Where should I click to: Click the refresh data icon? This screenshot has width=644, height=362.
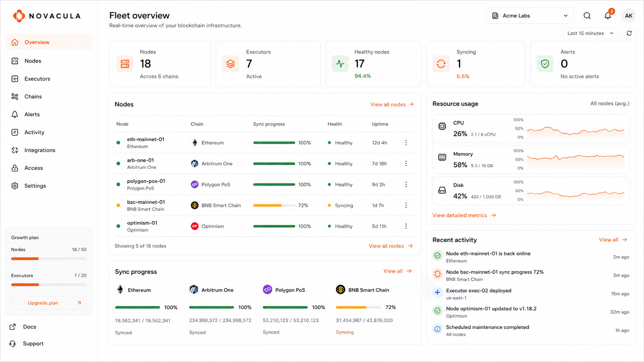click(x=629, y=33)
